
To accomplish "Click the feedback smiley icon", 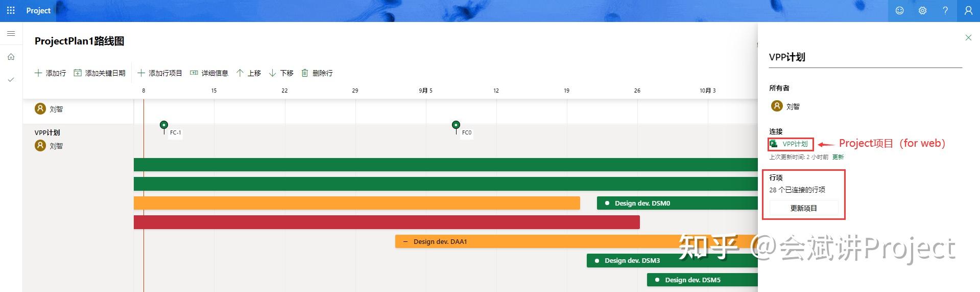I will click(899, 10).
